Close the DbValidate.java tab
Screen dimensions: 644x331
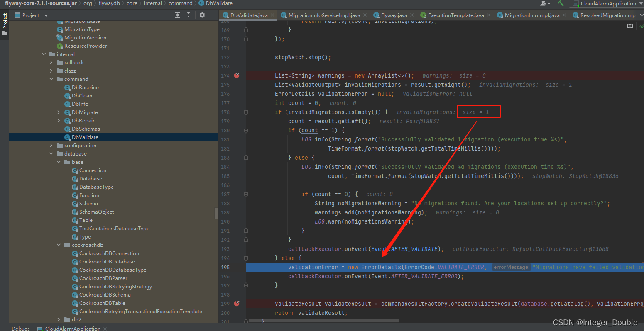[273, 15]
